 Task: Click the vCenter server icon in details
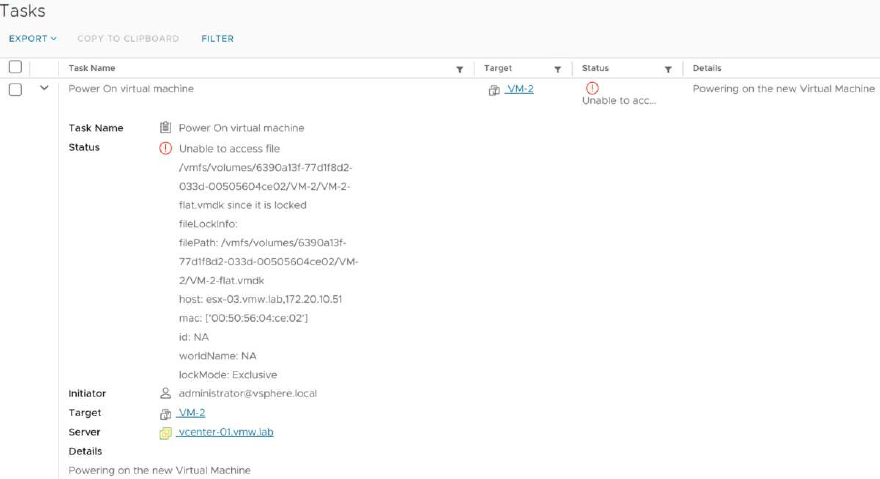click(166, 433)
